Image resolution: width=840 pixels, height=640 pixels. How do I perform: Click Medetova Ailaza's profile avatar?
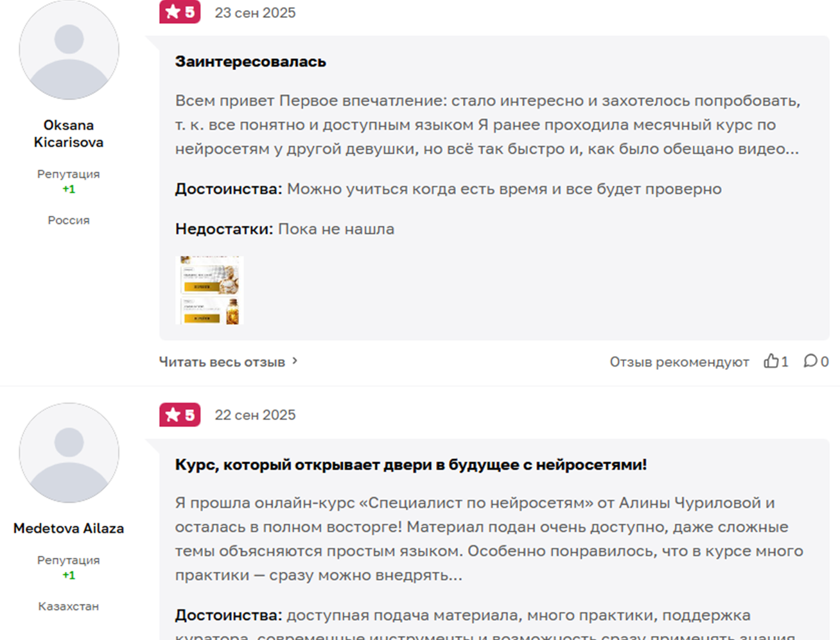coord(69,452)
